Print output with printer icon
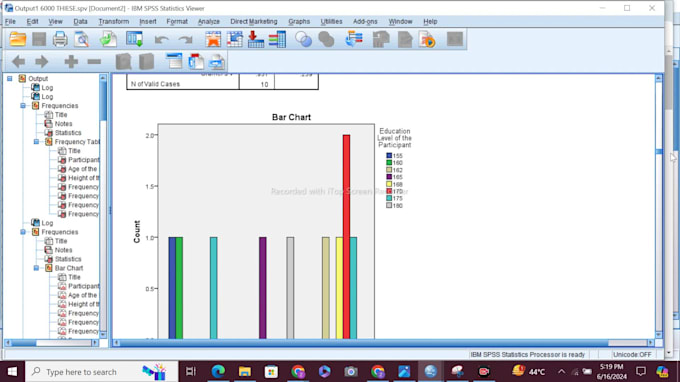 60,39
